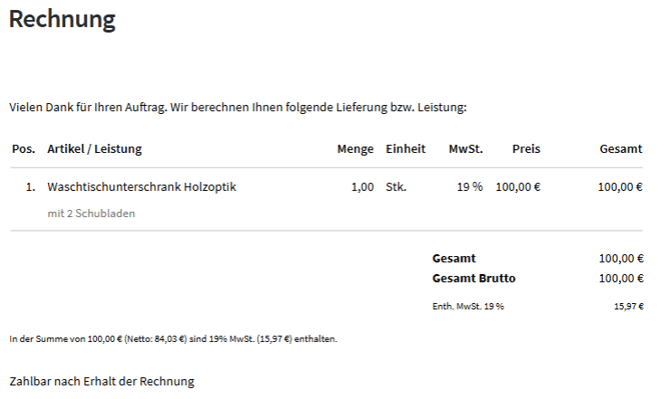Select the Pos. column header
670x399 pixels.
click(24, 149)
